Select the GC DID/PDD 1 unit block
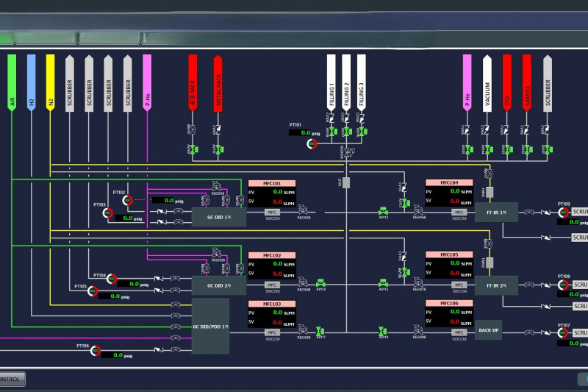Screen dimensions: 588x392 click(x=211, y=325)
